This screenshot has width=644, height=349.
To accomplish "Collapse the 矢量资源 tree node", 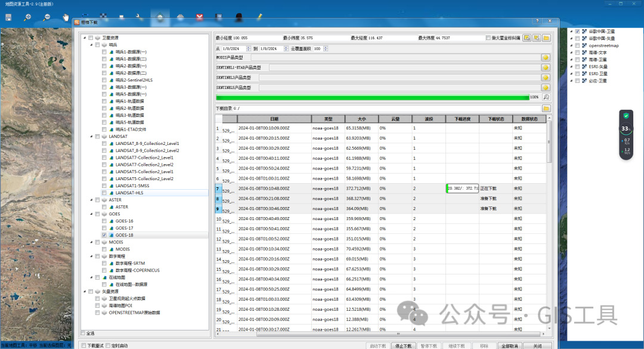I will [x=85, y=292].
